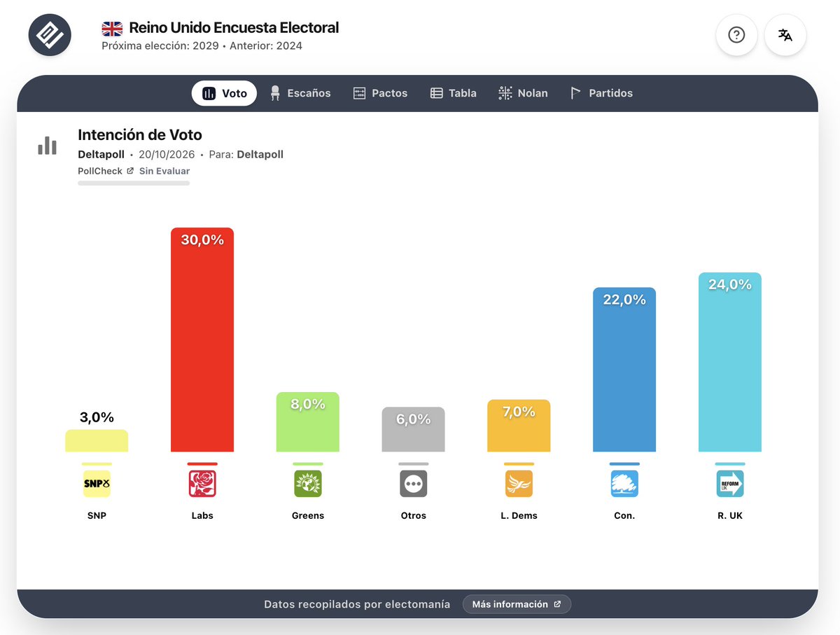The height and width of the screenshot is (635, 840).
Task: Click the PollCheck gray rating bar
Action: (x=134, y=183)
